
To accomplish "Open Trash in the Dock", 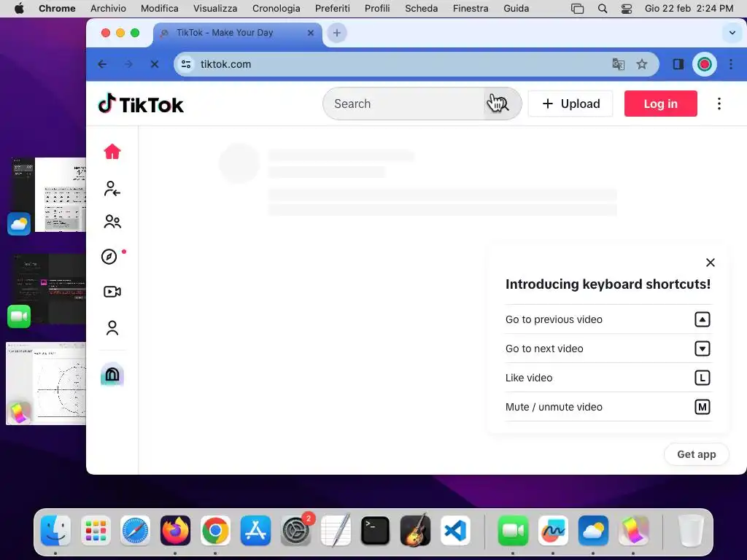I will [690, 531].
